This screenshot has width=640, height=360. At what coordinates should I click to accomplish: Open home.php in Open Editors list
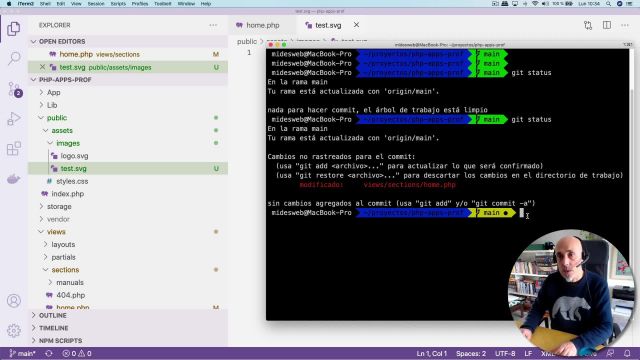point(128,54)
